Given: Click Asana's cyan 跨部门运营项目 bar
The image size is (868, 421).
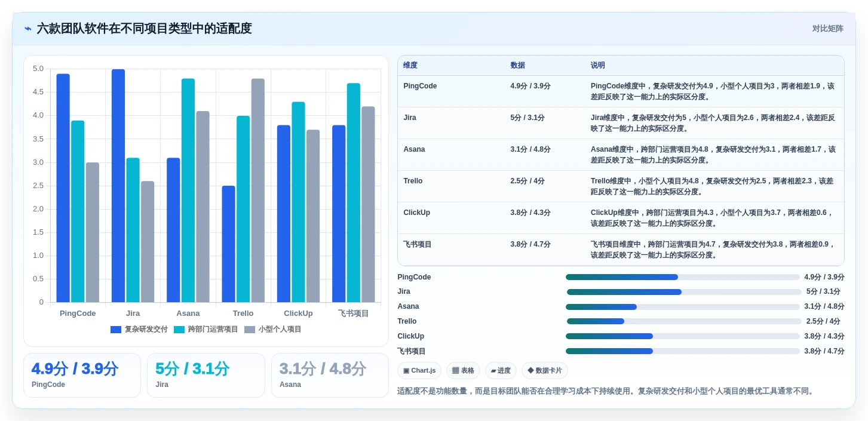Looking at the screenshot, I should (188, 190).
